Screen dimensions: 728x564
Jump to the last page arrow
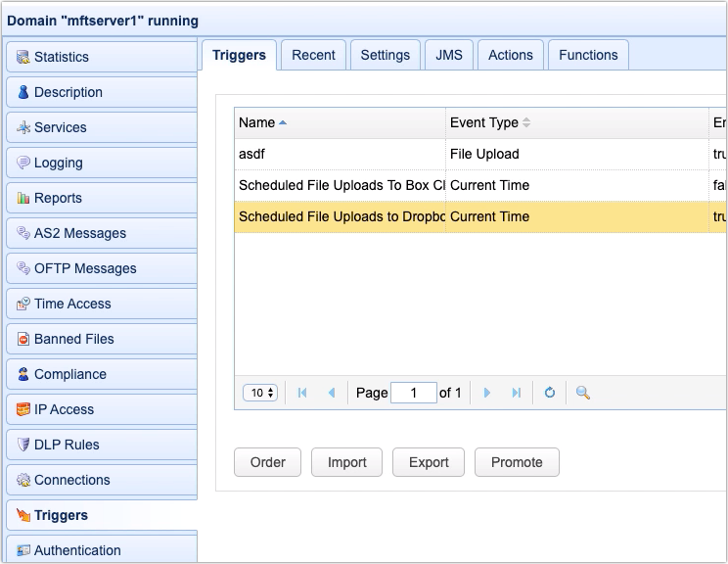pos(516,393)
